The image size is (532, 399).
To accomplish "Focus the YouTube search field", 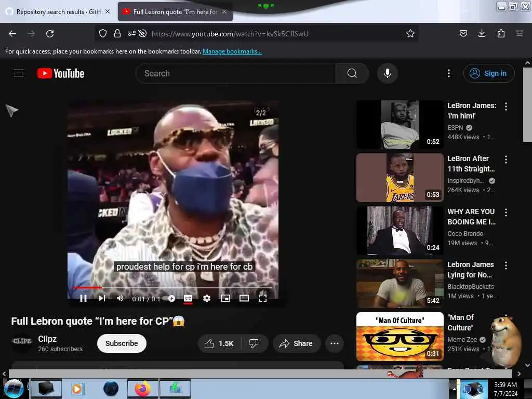I will pyautogui.click(x=236, y=73).
